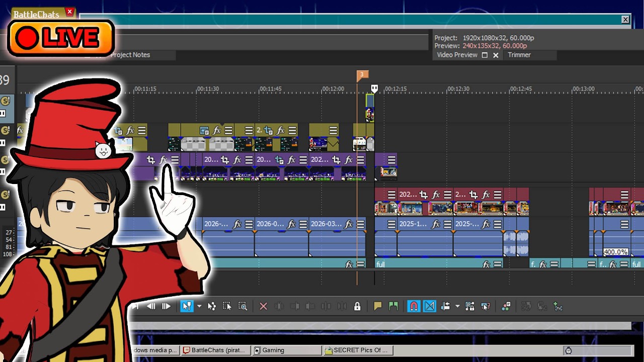Screen dimensions: 644x362
Task: Click the 00:13:00 ruler timecode
Action: tap(584, 89)
